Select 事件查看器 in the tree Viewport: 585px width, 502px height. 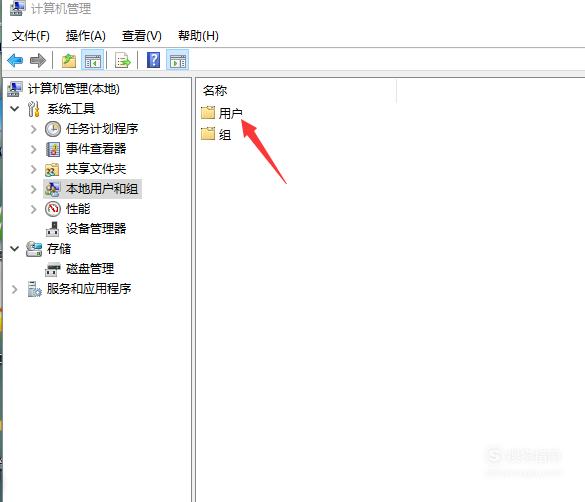[x=96, y=149]
